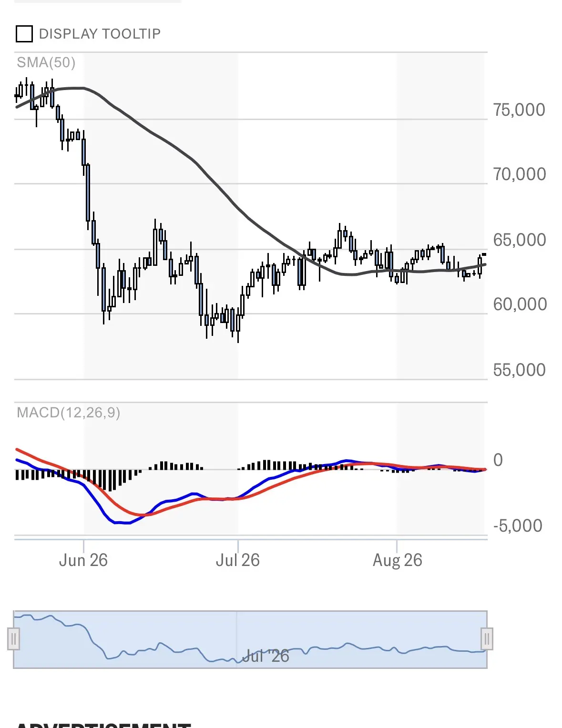The height and width of the screenshot is (728, 562).
Task: Enable the Display Tooltip checkbox
Action: [24, 34]
